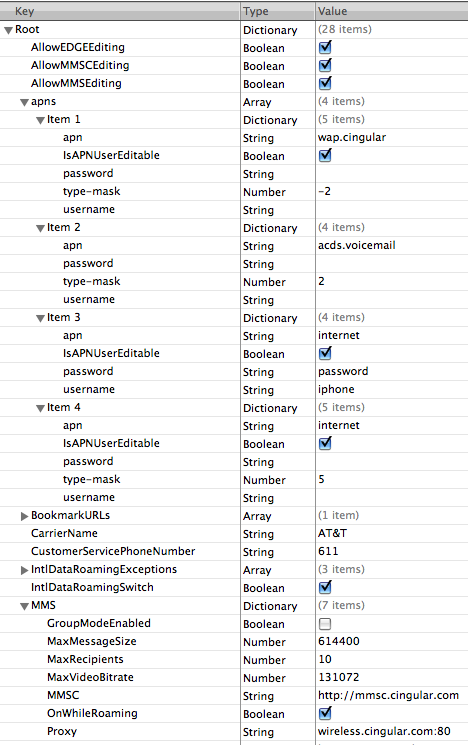Image resolution: width=468 pixels, height=745 pixels.
Task: Select the IntlDataRoamingSwitch key
Action: click(x=92, y=588)
